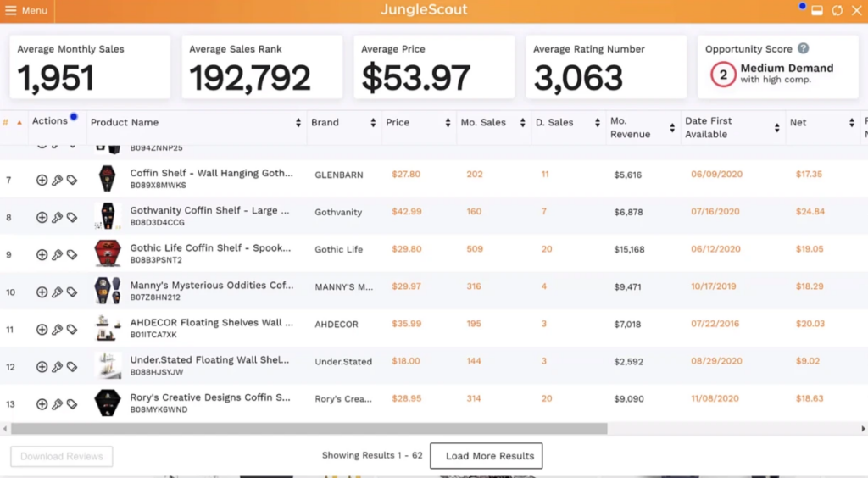Click the GLENBARN coffin shelf thumbnail
The width and height of the screenshot is (868, 478).
tap(107, 179)
